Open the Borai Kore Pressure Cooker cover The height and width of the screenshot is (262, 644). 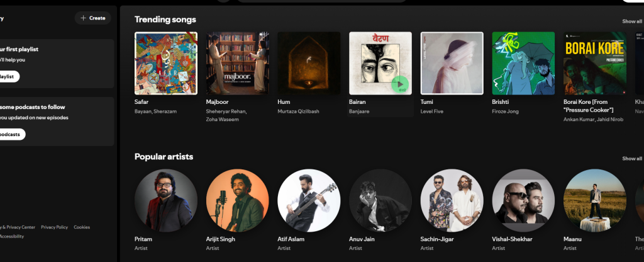click(x=595, y=64)
